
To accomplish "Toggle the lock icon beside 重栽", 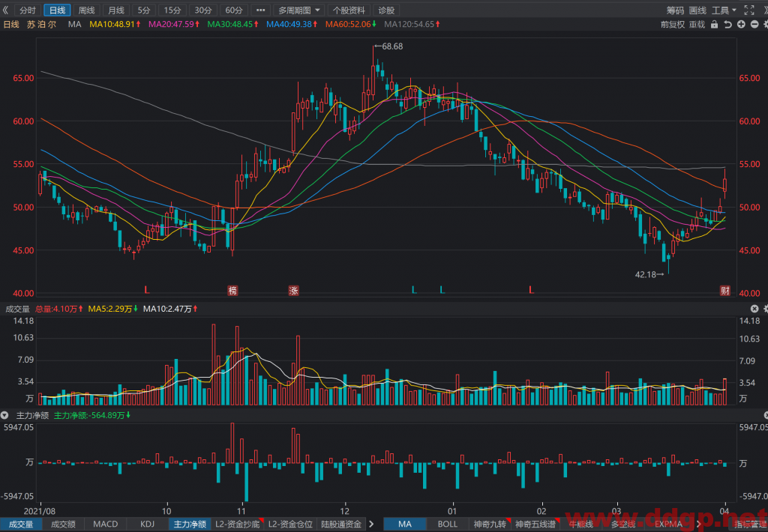I will coord(714,25).
